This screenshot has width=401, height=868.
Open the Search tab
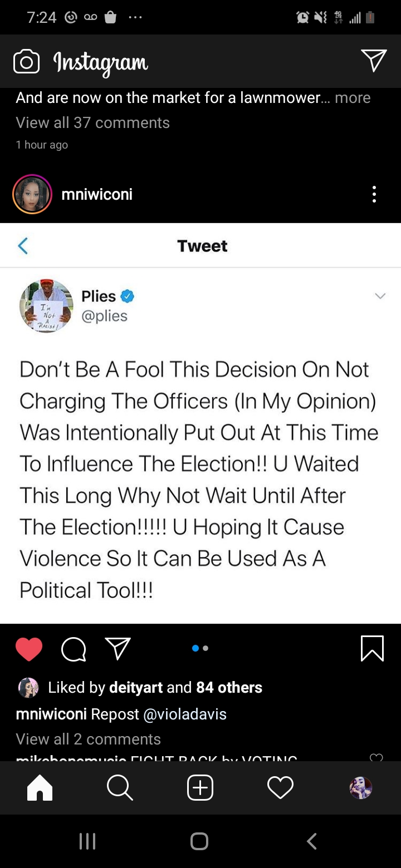pyautogui.click(x=120, y=787)
